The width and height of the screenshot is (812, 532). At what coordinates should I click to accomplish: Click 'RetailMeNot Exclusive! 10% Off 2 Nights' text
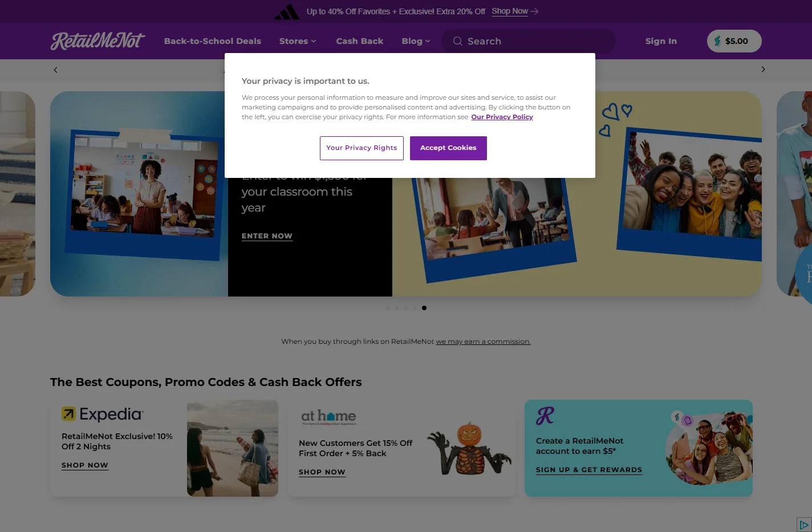(117, 441)
